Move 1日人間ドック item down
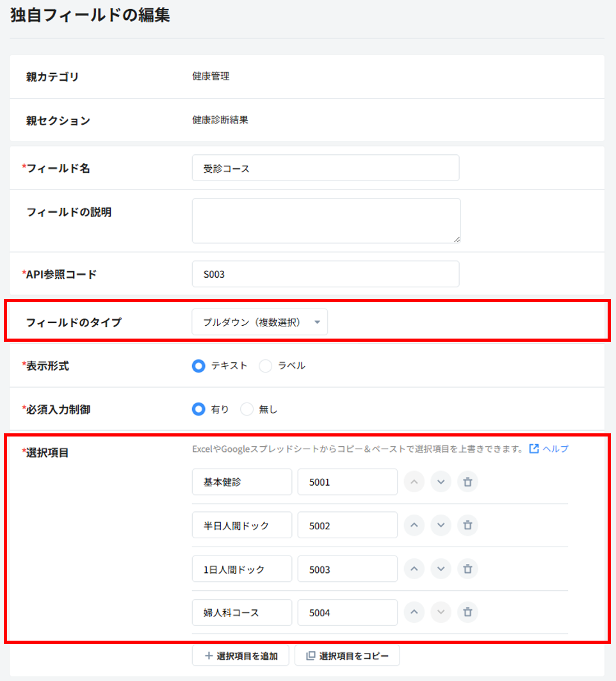This screenshot has height=681, width=616. click(x=441, y=568)
